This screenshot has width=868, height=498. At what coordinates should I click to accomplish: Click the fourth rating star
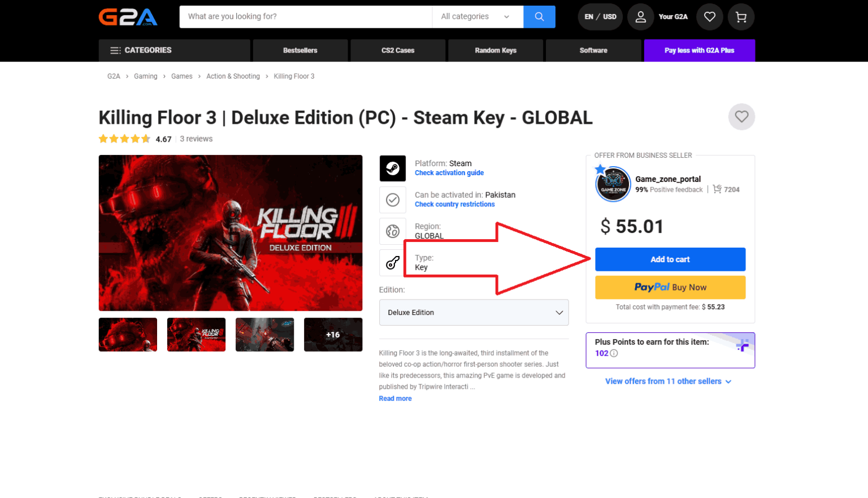[135, 138]
